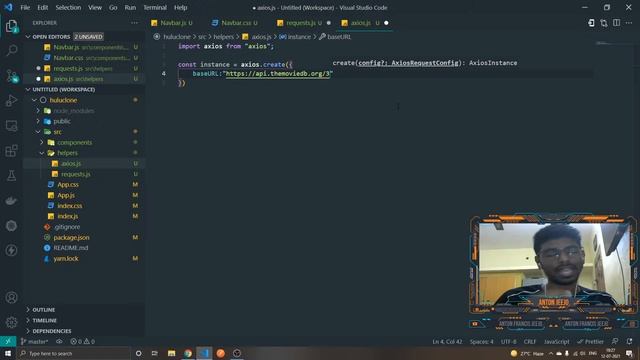Open the Terminal menu
640x360 pixels.
coord(155,7)
